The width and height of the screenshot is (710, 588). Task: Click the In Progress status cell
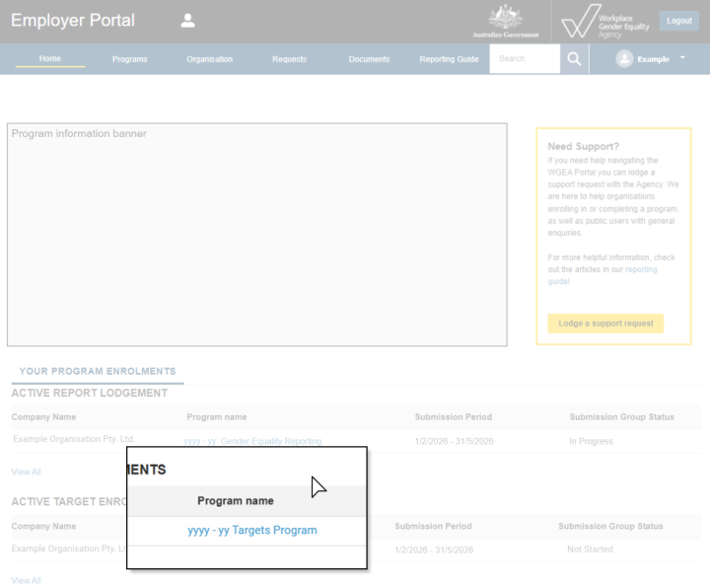tap(591, 441)
